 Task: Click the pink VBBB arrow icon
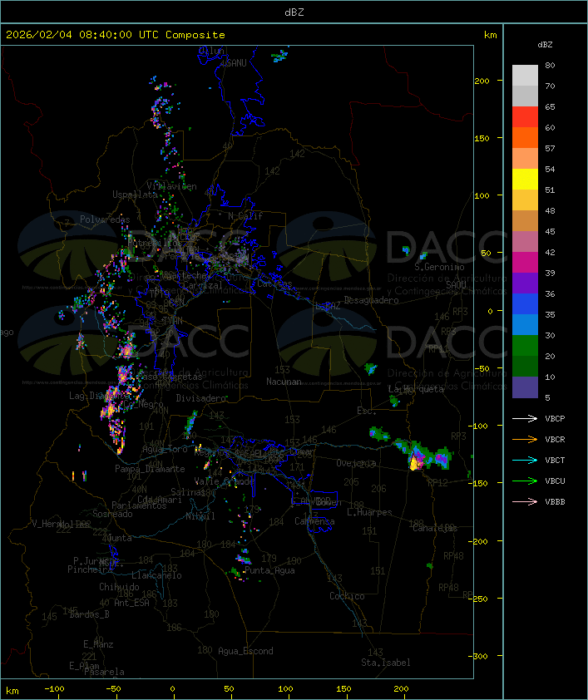pyautogui.click(x=525, y=502)
